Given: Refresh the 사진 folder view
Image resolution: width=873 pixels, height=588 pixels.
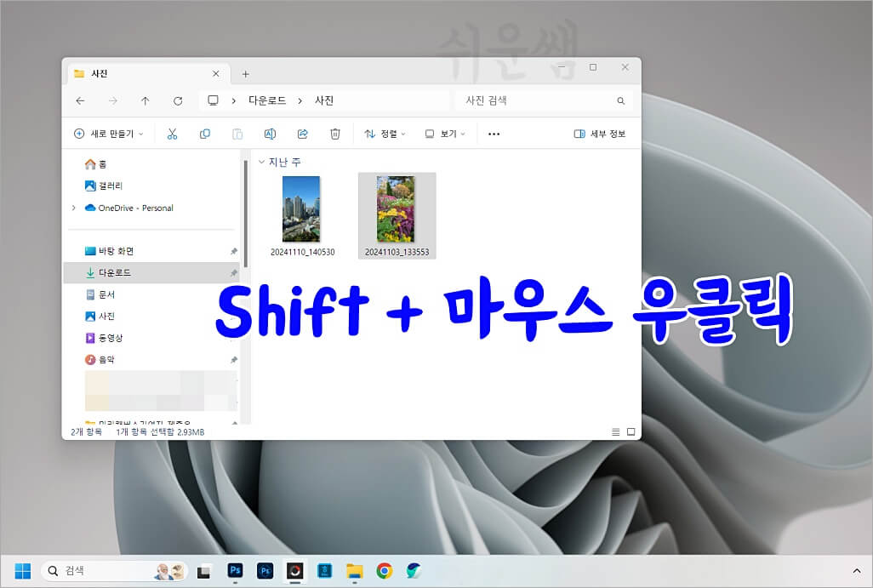Looking at the screenshot, I should [x=178, y=100].
